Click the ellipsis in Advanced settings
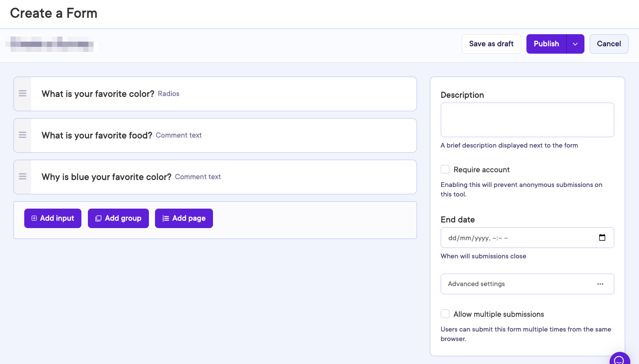 point(600,284)
